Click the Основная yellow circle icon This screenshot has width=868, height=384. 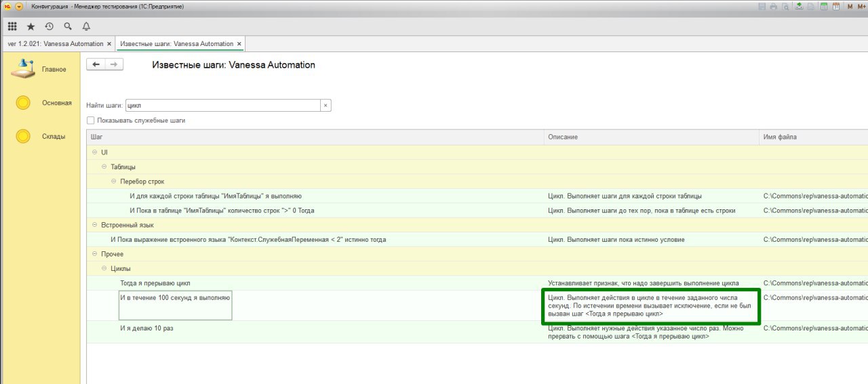23,103
